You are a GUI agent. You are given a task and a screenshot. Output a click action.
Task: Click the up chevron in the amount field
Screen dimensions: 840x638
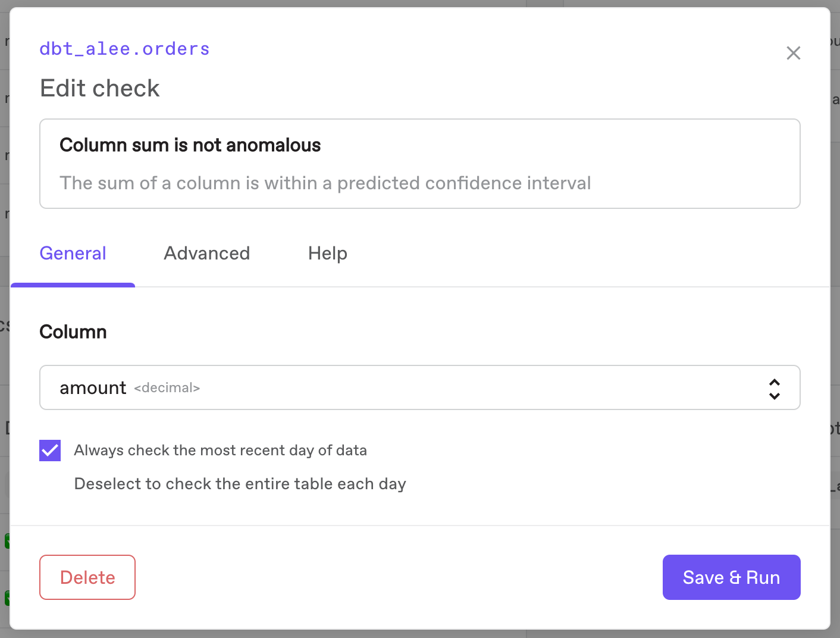tap(775, 383)
